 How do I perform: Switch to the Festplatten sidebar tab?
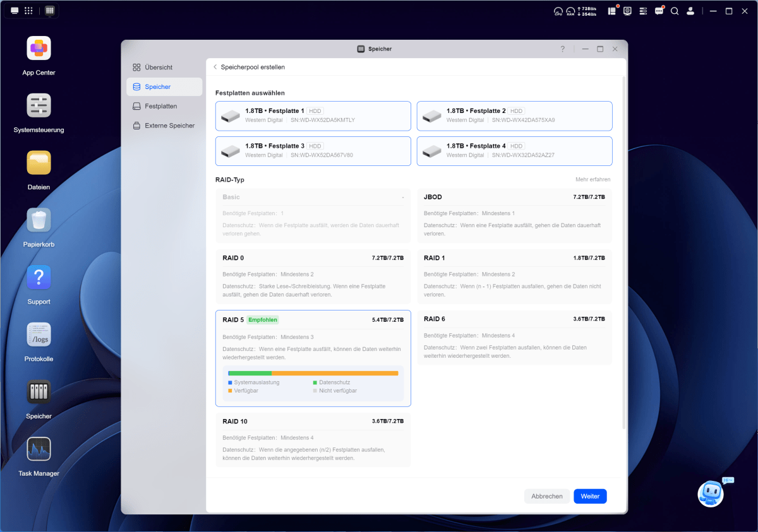point(164,106)
